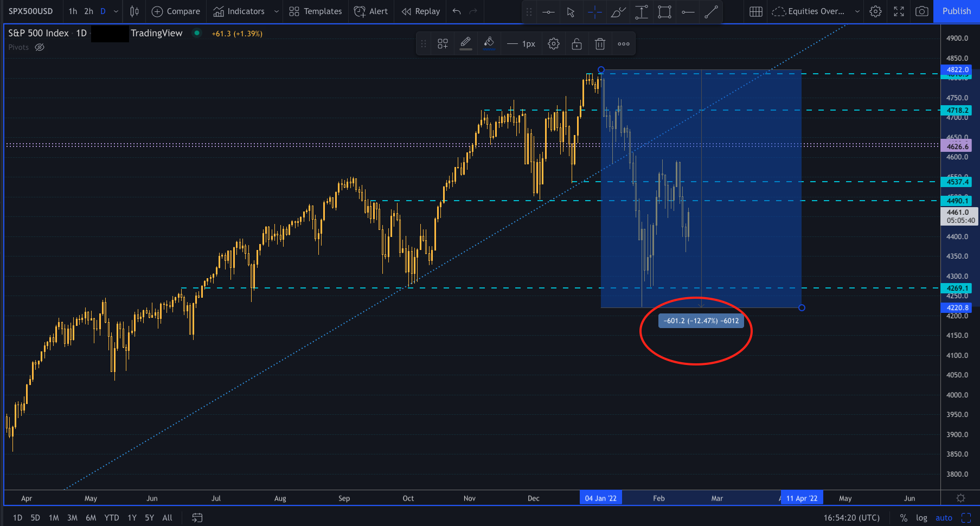Open the go-to-date calendar icon

pos(197,518)
